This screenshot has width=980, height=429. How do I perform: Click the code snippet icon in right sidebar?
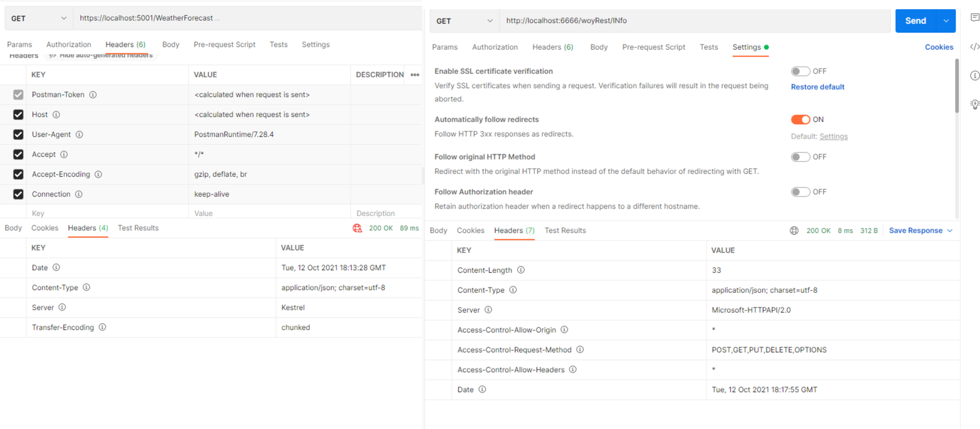point(974,46)
